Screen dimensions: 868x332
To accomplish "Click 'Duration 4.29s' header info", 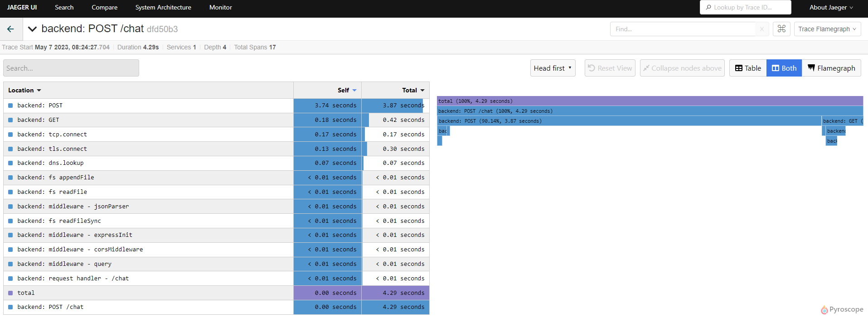I will click(138, 47).
